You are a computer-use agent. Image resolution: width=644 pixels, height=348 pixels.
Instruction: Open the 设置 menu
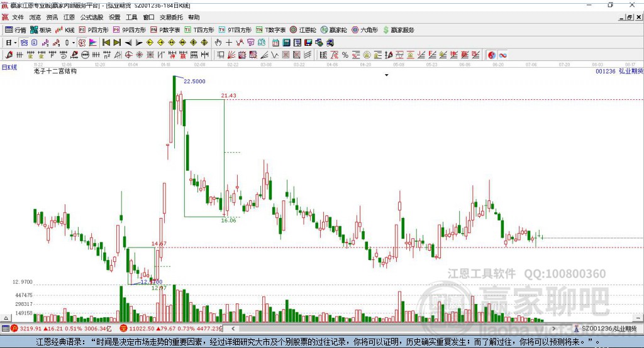pos(114,17)
